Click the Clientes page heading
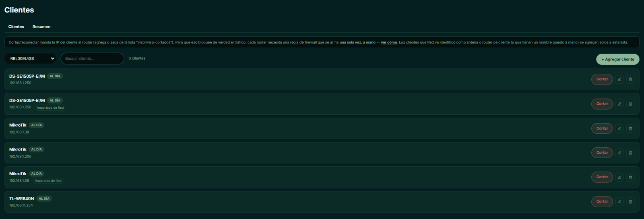Viewport: 644px width, 219px height. pos(19,10)
